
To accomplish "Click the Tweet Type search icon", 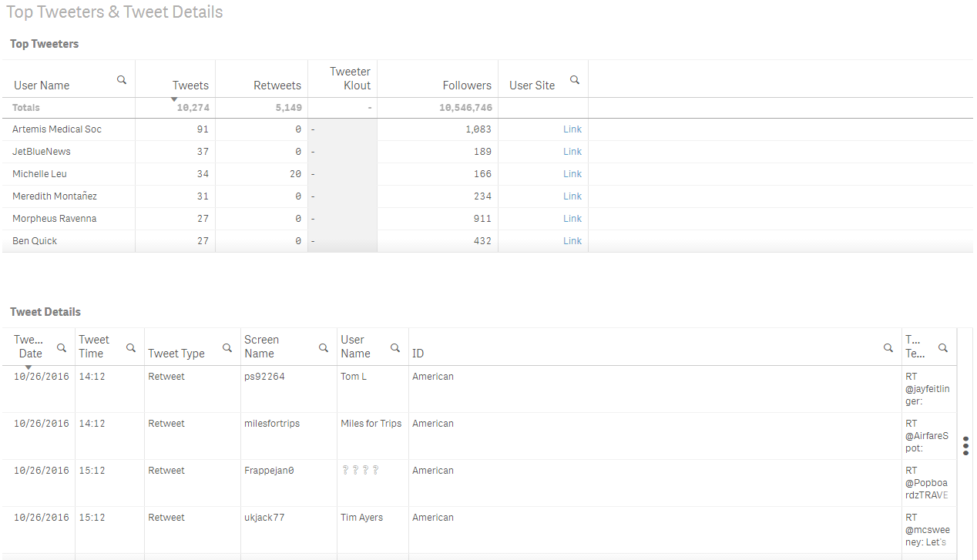I will (x=227, y=348).
